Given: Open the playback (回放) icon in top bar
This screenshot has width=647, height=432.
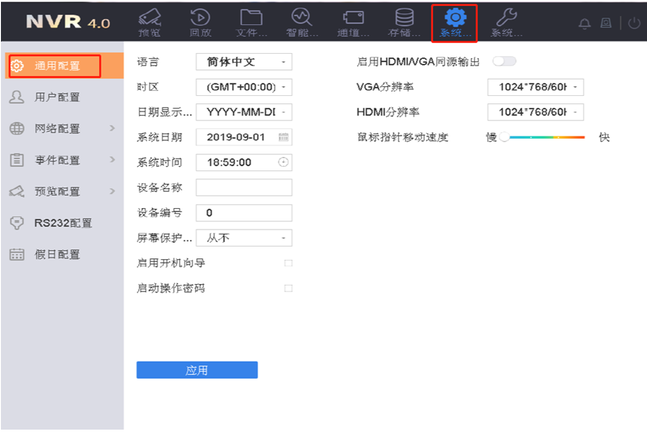Looking at the screenshot, I should [x=200, y=21].
